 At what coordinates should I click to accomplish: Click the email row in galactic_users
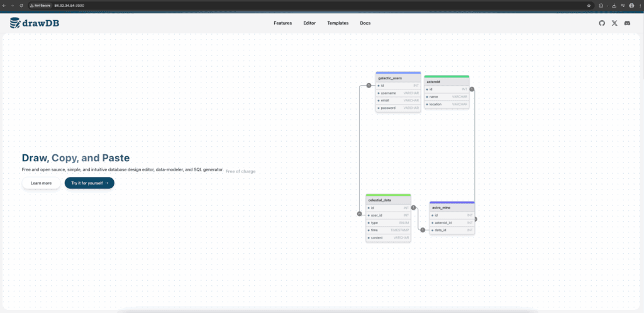click(398, 100)
